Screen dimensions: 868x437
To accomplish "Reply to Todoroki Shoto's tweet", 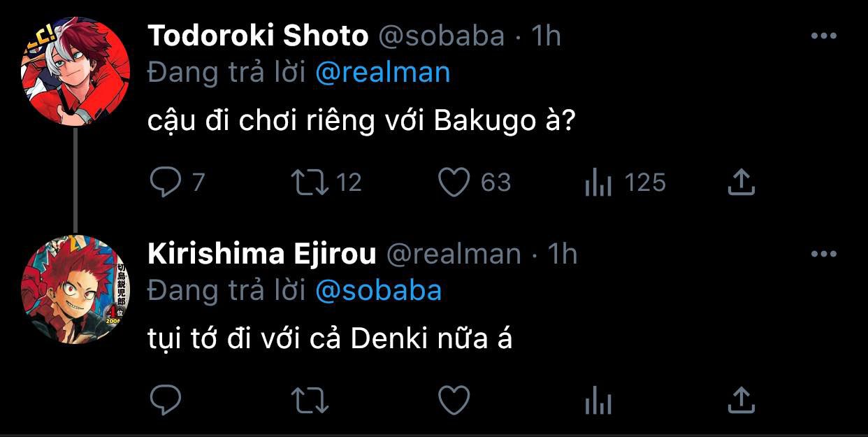I will (x=166, y=183).
